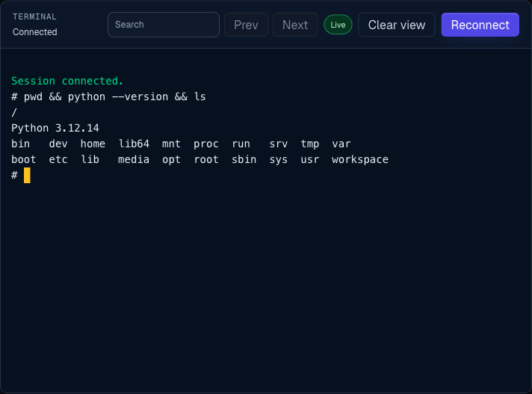Clear the terminal with Clear view
This screenshot has width=532, height=394.
tap(397, 25)
